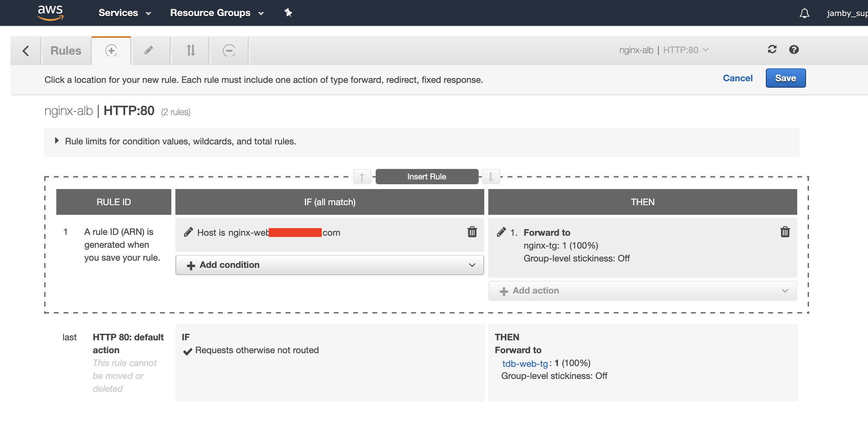This screenshot has height=428, width=868.
Task: Switch to the add rules tab
Action: 111,51
